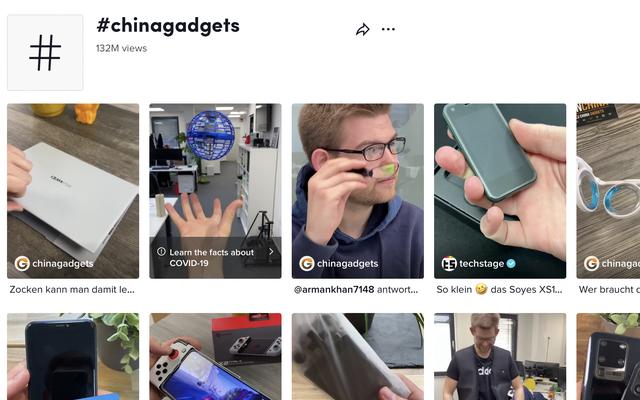Click the #chinagadgets hashtag title
This screenshot has height=400, width=640.
point(168,25)
